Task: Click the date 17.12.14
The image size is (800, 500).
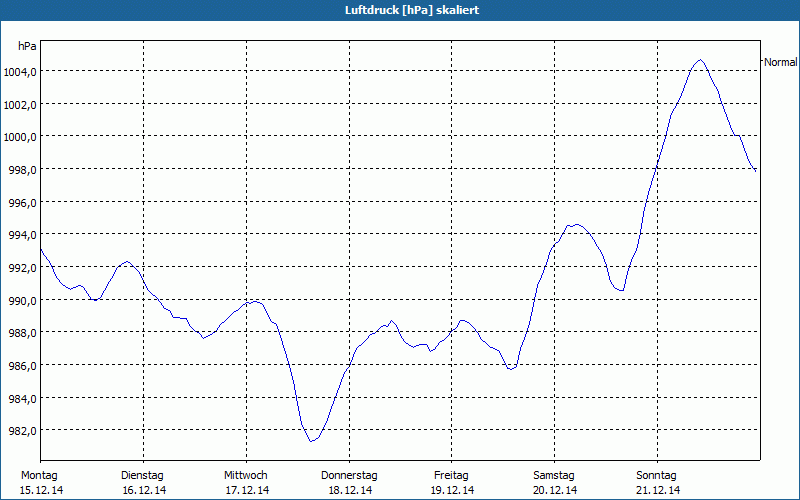Action: point(247,490)
